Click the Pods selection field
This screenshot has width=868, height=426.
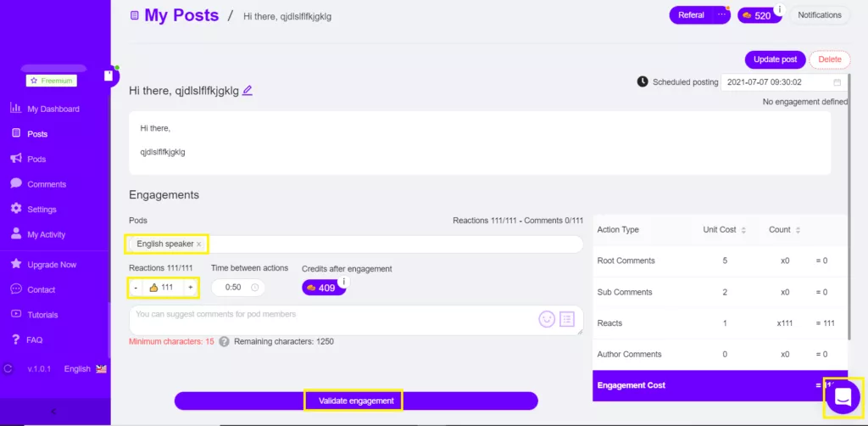pyautogui.click(x=356, y=244)
